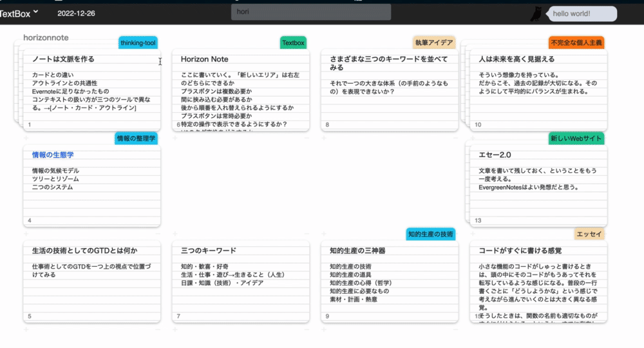Click the plus icon above 生活の技術としてのGTDとは何か card
Image resolution: width=644 pixels, height=348 pixels.
[26, 234]
